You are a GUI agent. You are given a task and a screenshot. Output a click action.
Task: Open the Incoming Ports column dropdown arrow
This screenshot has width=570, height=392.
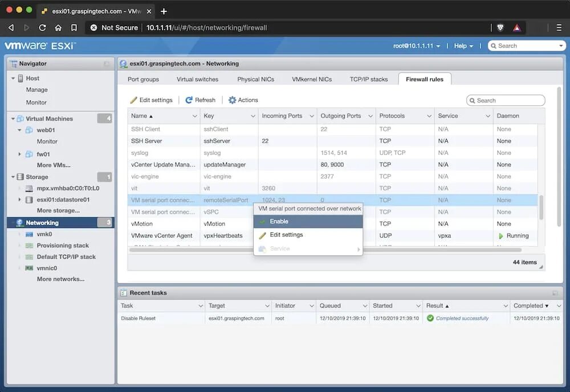click(x=312, y=116)
